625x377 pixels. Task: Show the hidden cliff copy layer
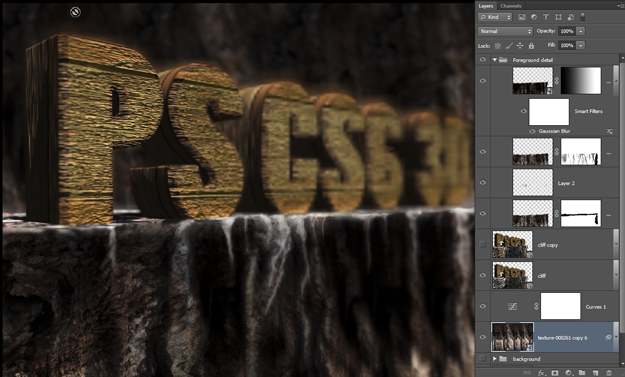tap(482, 244)
